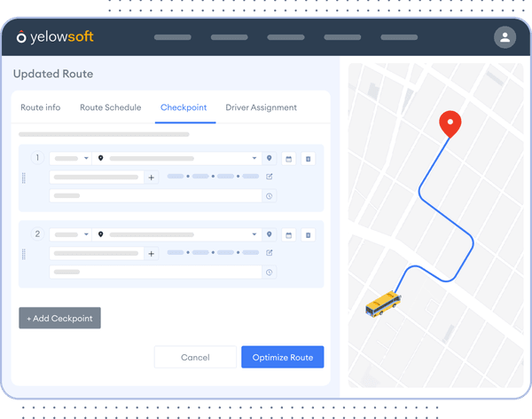
Task: Click last top navigation menu placeholder
Action: pos(399,37)
